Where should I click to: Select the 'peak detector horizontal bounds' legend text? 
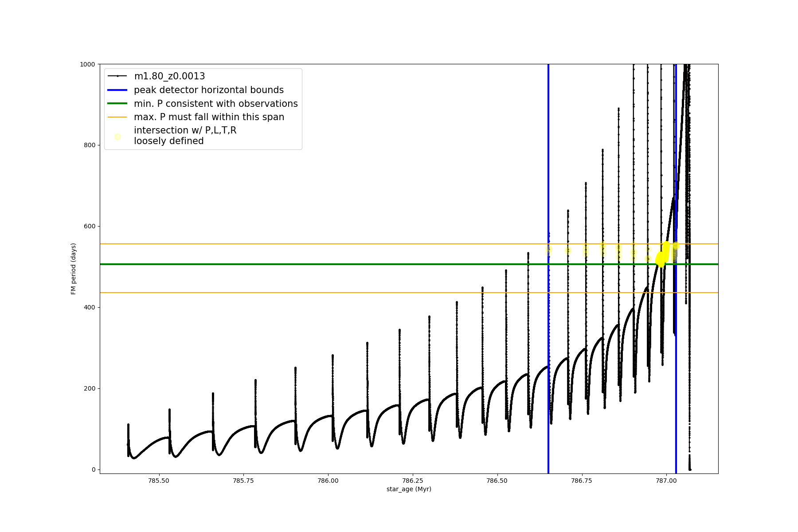point(208,90)
